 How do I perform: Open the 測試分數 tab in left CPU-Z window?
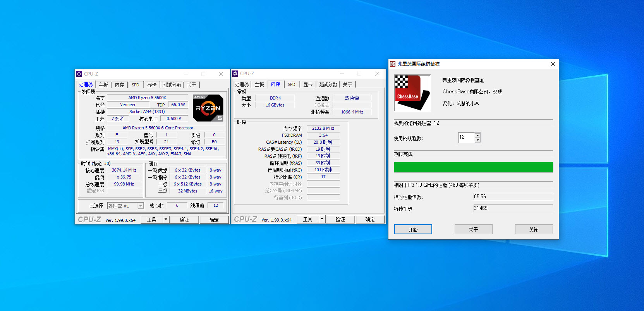(172, 85)
